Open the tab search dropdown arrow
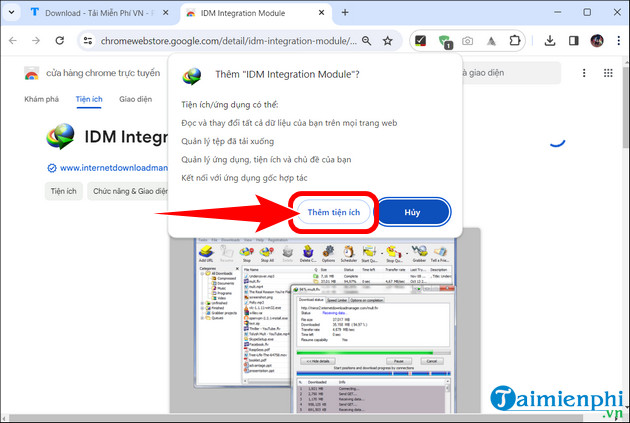Viewport: 630px width, 423px height. pyautogui.click(x=11, y=12)
